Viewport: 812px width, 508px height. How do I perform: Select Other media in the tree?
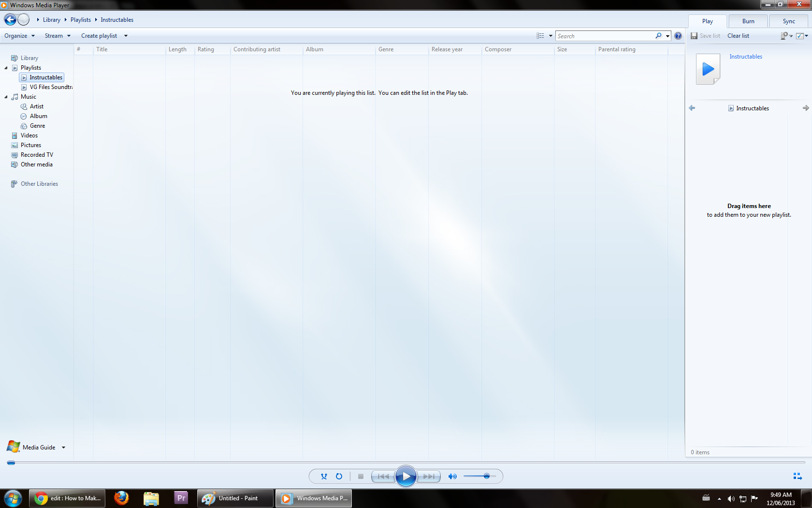32,164
